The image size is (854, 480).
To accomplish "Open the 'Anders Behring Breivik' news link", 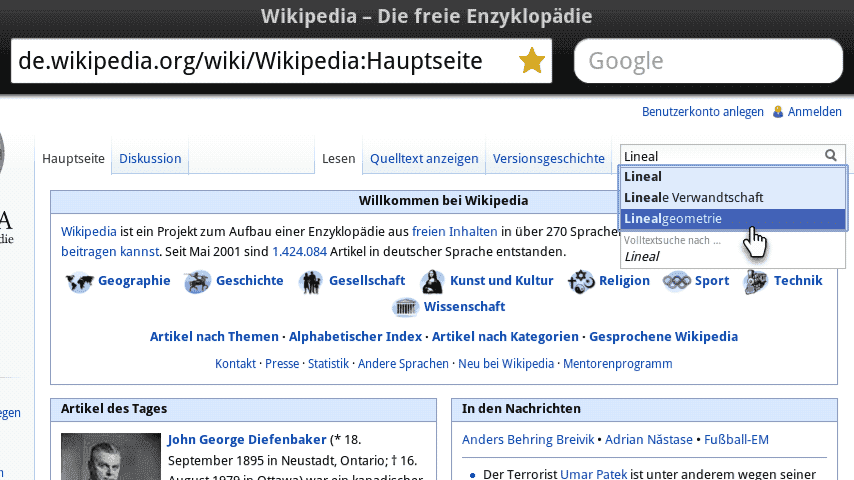I will click(x=528, y=440).
